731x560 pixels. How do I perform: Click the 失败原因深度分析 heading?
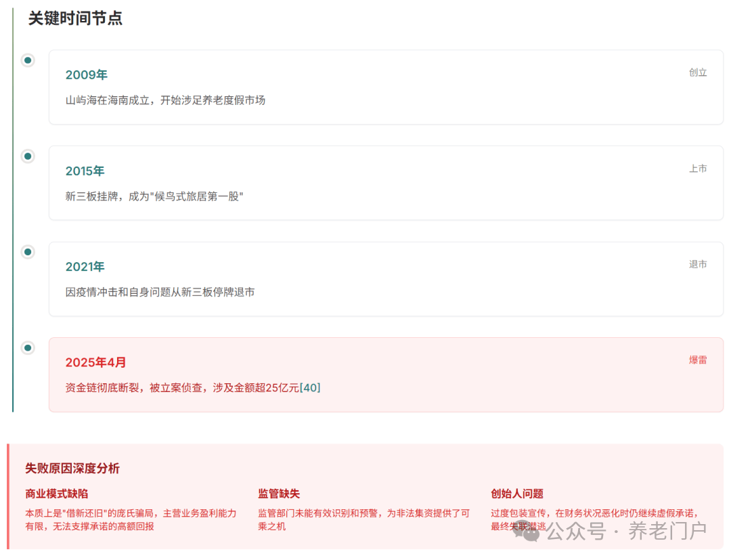72,469
